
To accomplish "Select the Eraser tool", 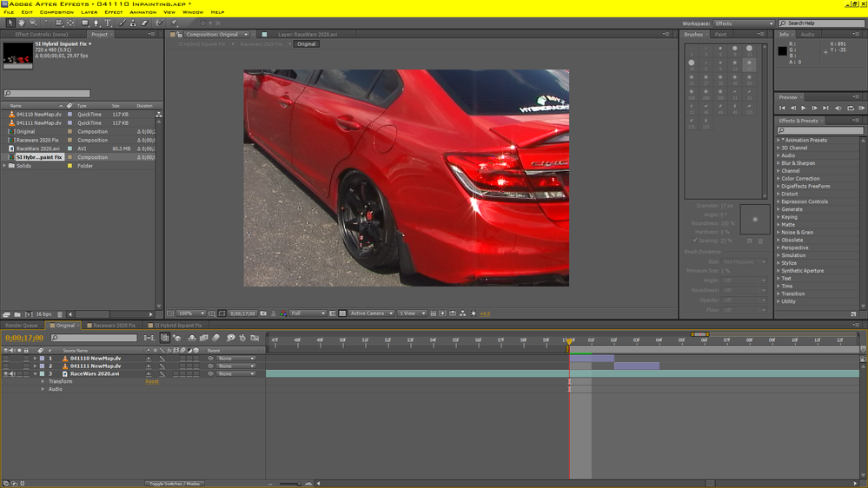I will click(143, 23).
